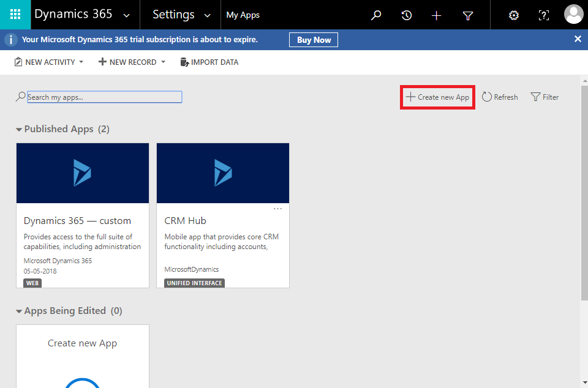Click the Buy Now button
588x388 pixels.
314,40
